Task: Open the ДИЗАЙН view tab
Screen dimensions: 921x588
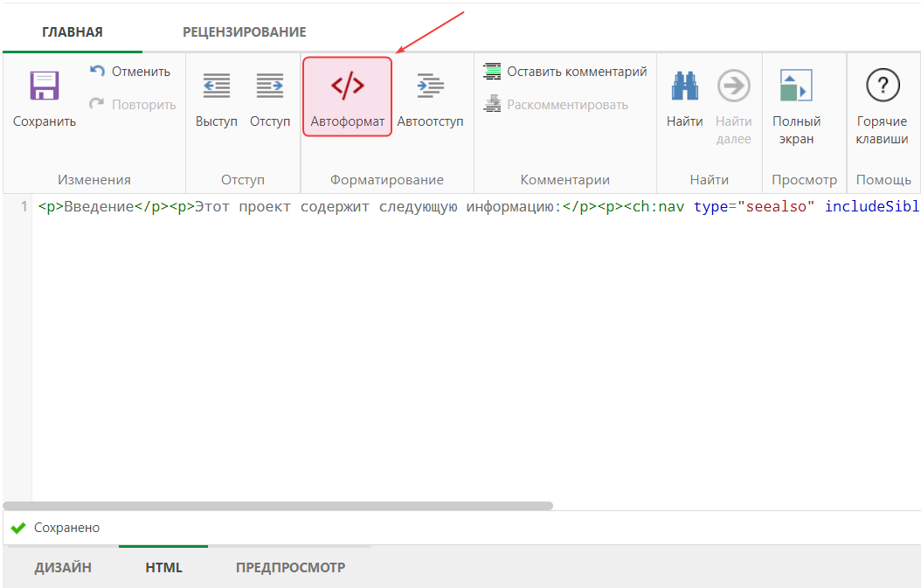Action: 62,567
